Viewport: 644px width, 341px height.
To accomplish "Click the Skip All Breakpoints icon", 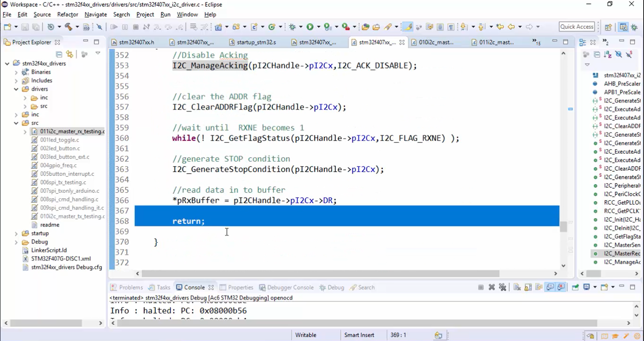I will (x=99, y=27).
